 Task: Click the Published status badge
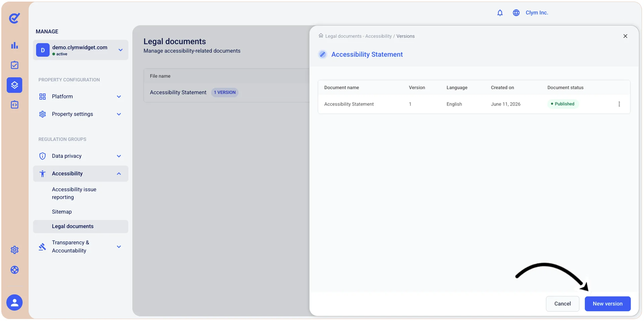tap(563, 104)
